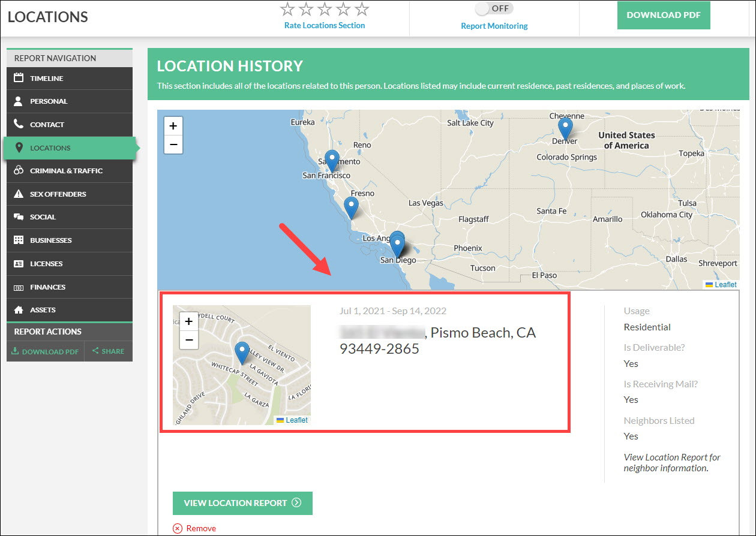
Task: Click the map pin near San Francisco
Action: (332, 162)
